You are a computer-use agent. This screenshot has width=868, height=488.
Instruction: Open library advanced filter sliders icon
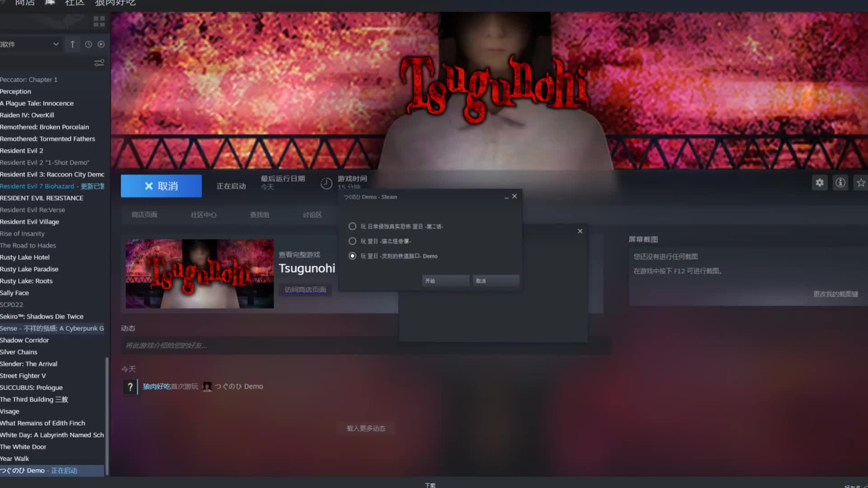pos(99,63)
